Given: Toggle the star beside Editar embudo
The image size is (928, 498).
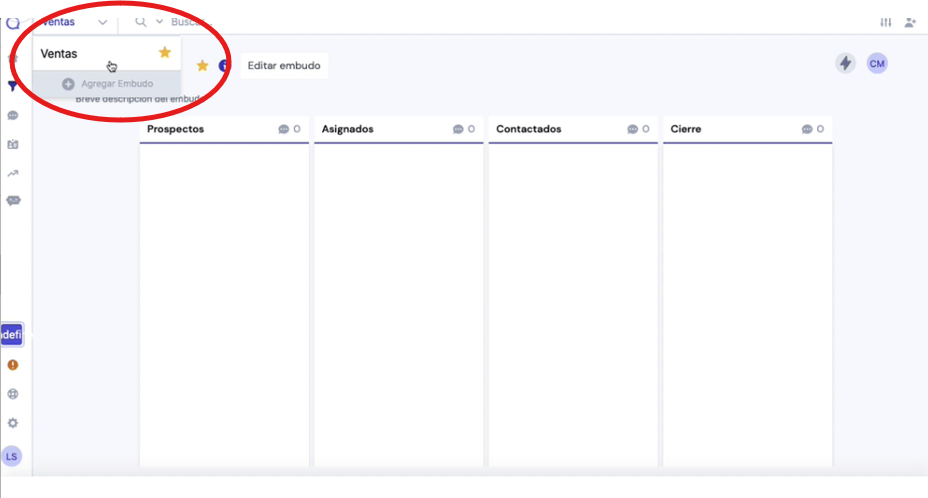Looking at the screenshot, I should [202, 66].
